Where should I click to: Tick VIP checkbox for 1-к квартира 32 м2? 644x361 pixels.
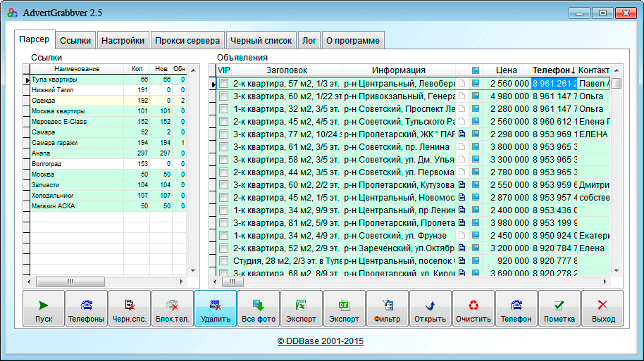(x=224, y=109)
